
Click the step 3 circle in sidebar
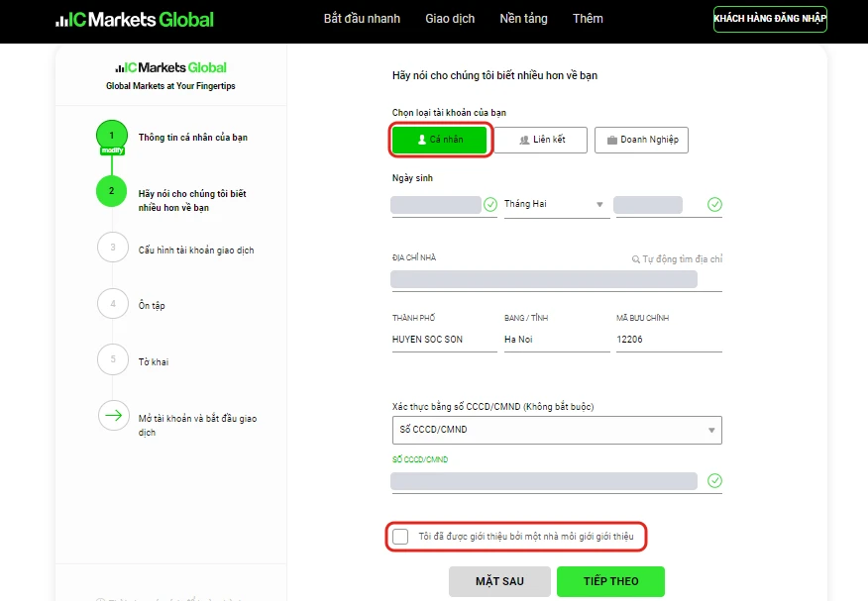coord(113,248)
